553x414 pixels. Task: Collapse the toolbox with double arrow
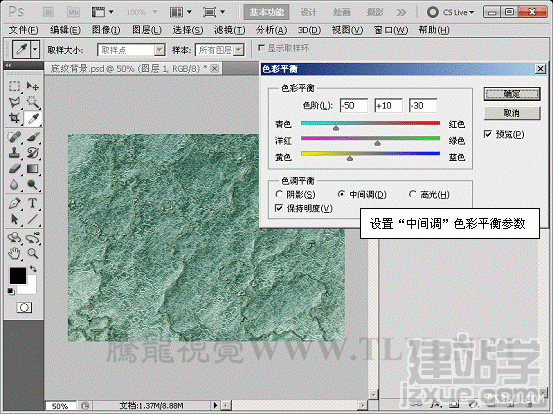8,65
